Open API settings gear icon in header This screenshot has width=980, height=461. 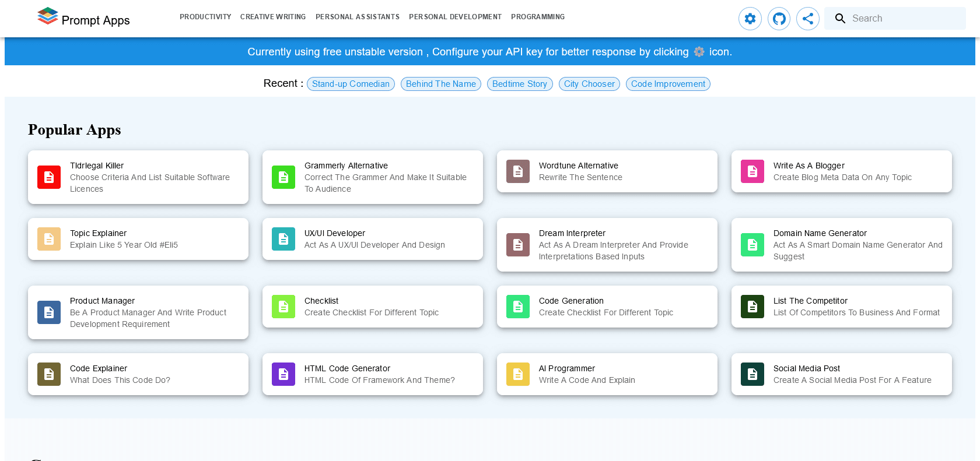750,19
